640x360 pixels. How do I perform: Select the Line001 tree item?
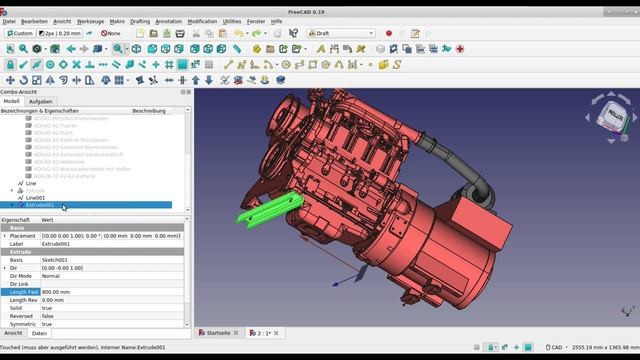[x=35, y=198]
